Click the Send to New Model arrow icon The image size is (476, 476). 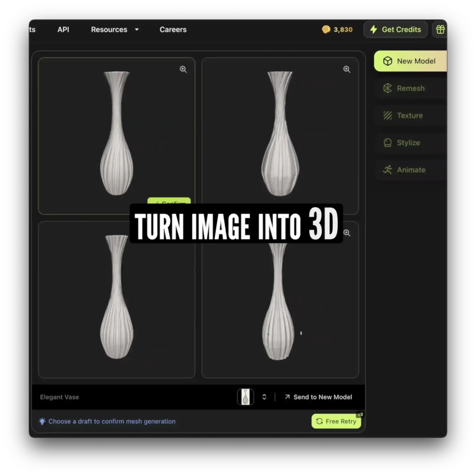287,397
